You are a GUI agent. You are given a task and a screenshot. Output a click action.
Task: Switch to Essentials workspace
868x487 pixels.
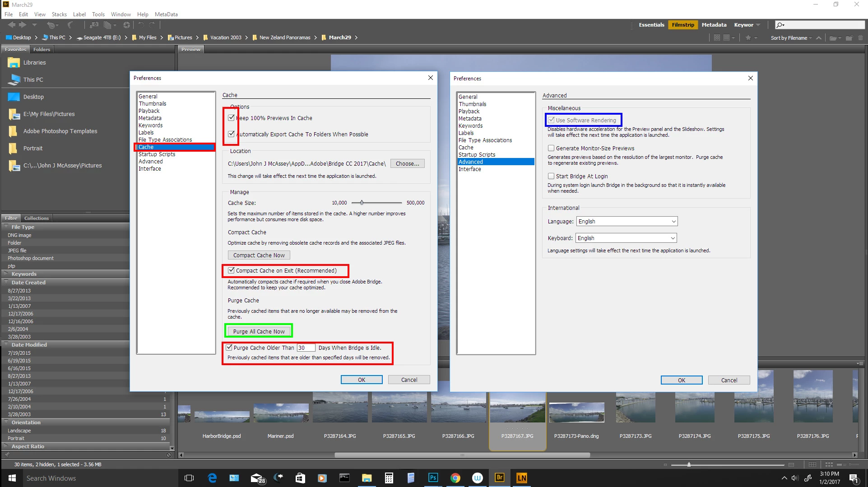point(651,25)
